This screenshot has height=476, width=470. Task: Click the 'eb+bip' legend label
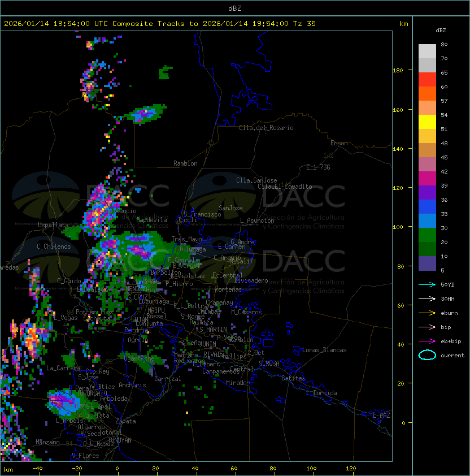point(451,341)
